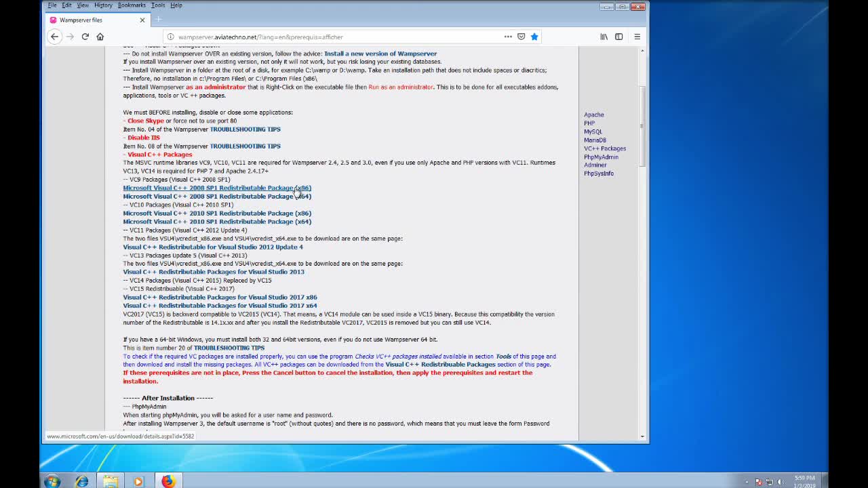868x488 pixels.
Task: Open Visual C++ 2008 SP1 x86 link
Action: (216, 188)
